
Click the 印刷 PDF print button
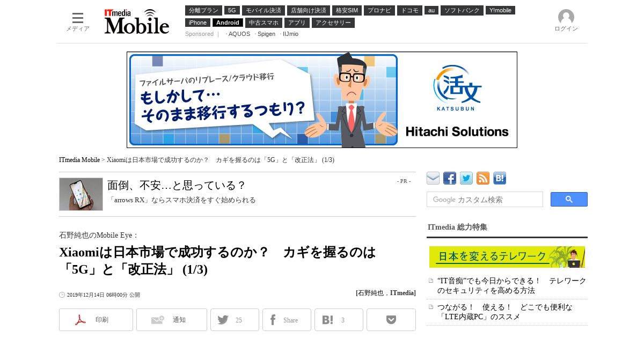[x=96, y=320]
